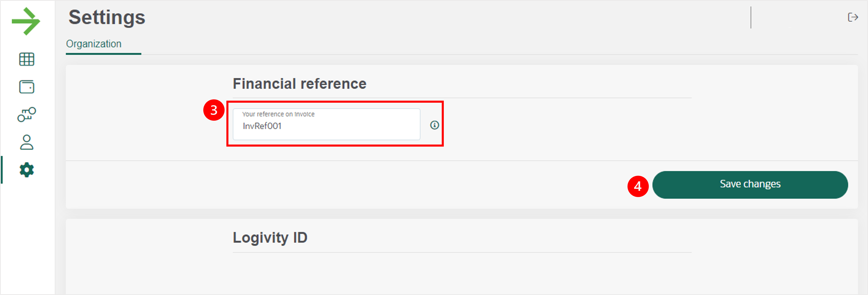
Task: Click the info icon beside invoice reference
Action: tap(434, 125)
